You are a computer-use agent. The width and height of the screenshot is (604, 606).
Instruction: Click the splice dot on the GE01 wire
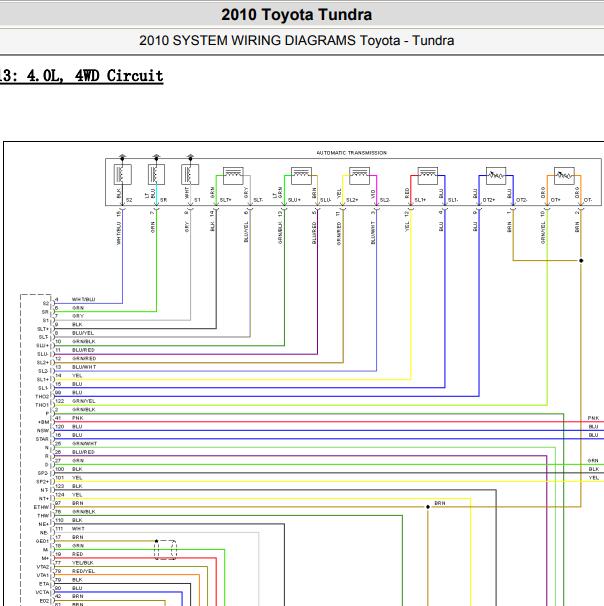click(156, 541)
